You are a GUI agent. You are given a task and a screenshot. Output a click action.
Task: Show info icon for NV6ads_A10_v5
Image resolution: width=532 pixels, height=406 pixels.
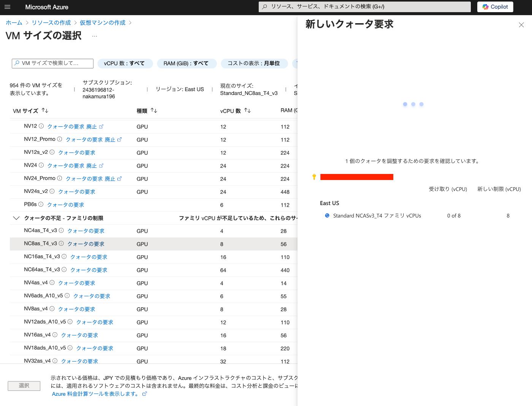[67, 295]
